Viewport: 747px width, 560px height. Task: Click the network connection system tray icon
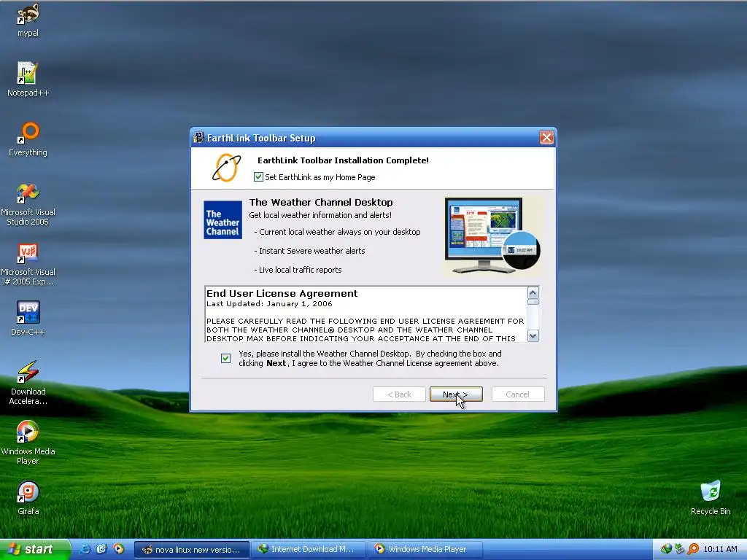[679, 549]
